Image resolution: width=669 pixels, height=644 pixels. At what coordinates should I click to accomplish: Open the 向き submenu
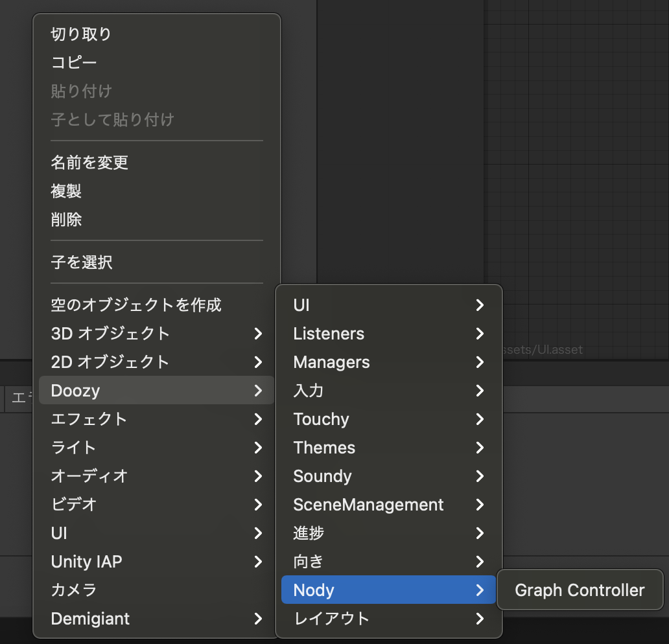click(389, 562)
